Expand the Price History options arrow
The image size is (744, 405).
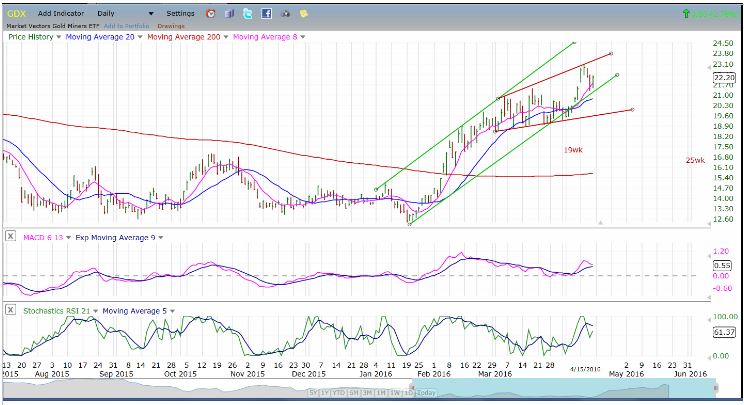[x=59, y=37]
